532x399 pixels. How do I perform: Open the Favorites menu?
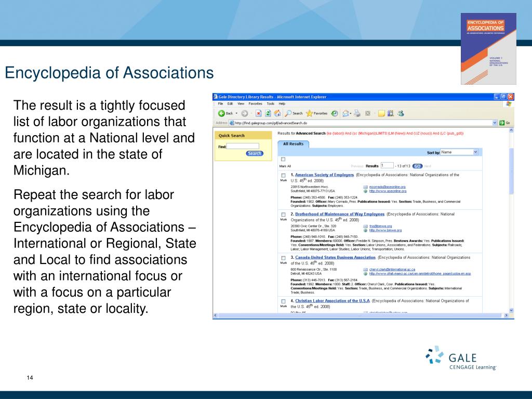tap(256, 104)
